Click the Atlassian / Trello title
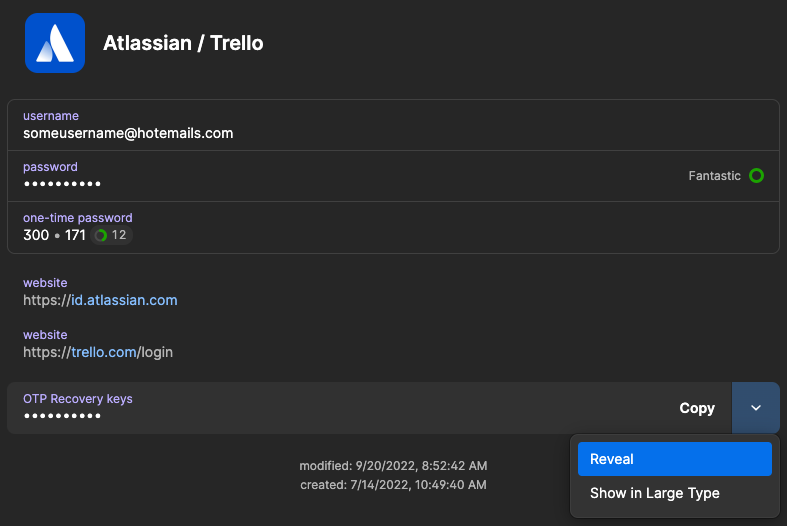 click(183, 43)
